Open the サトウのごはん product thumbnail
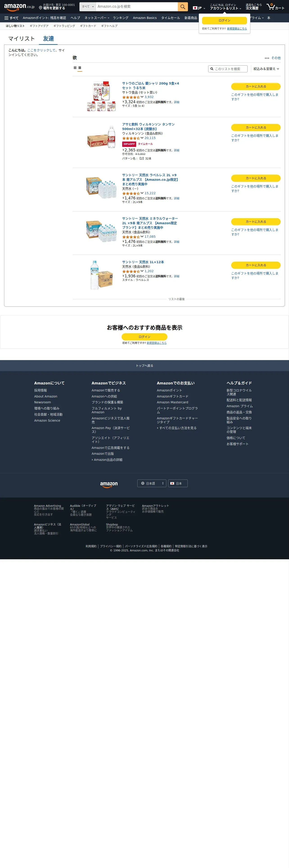This screenshot has height=868, width=289. tap(101, 96)
